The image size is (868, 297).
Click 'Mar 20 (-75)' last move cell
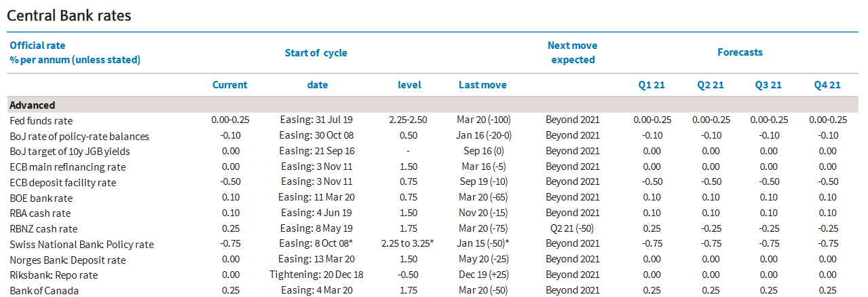483,229
